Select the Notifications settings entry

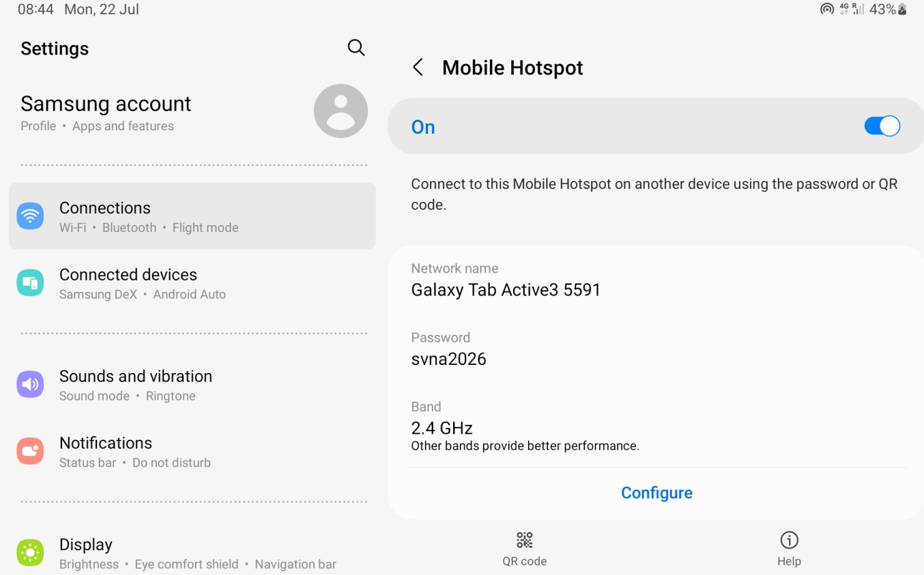tap(192, 452)
